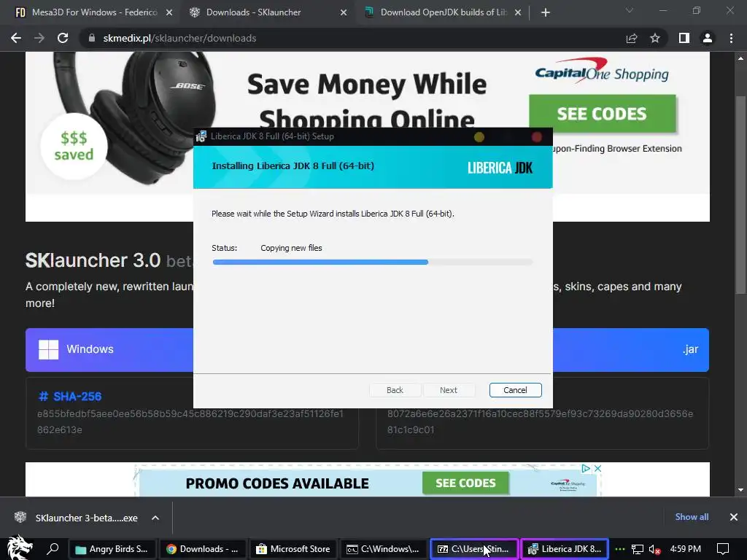
Task: Click the Windows logo icon on download bar
Action: (x=49, y=349)
